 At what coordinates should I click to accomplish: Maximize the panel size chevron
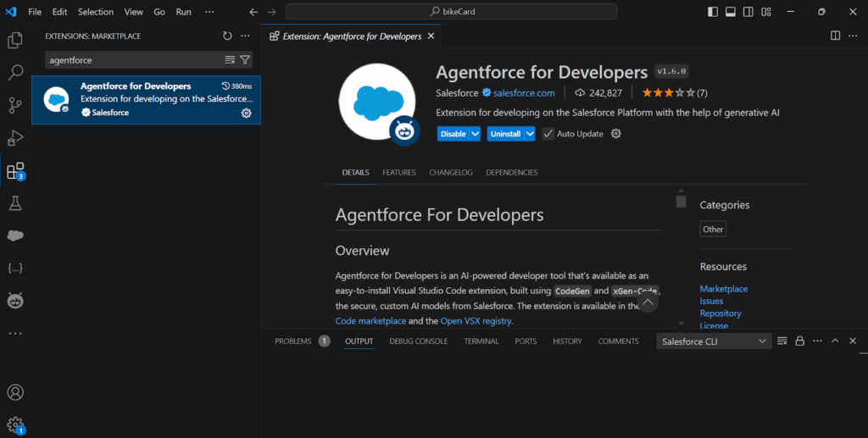(x=835, y=341)
